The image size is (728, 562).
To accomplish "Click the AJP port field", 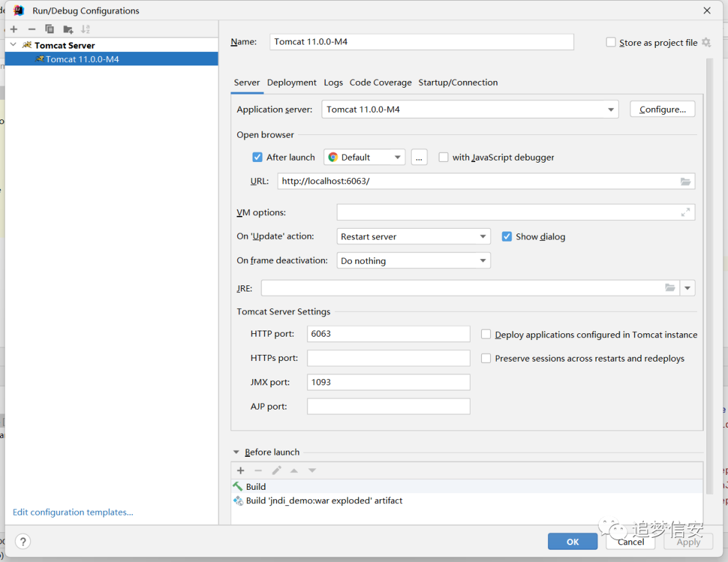I will (x=389, y=406).
